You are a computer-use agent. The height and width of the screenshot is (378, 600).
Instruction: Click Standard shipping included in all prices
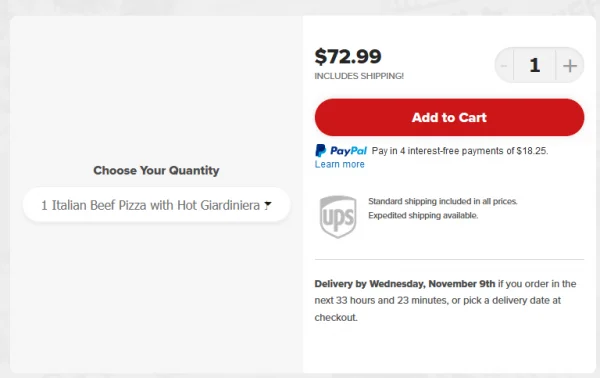443,201
